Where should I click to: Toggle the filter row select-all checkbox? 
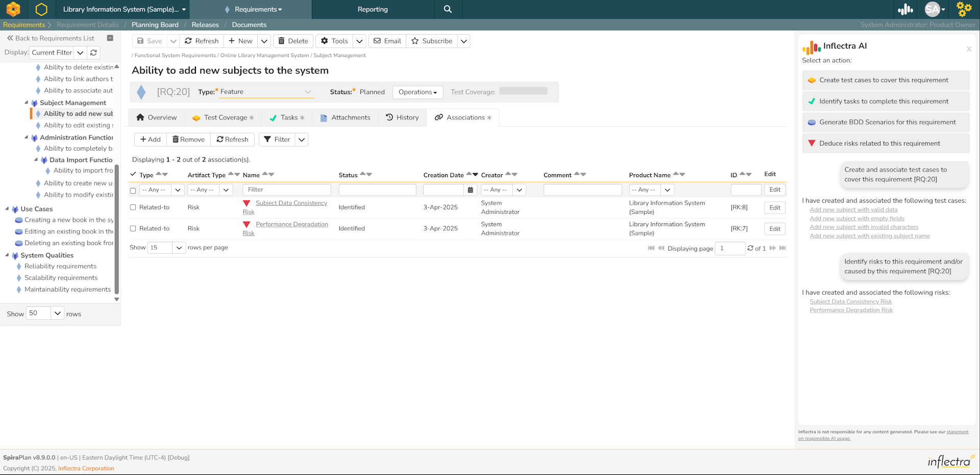tap(133, 191)
